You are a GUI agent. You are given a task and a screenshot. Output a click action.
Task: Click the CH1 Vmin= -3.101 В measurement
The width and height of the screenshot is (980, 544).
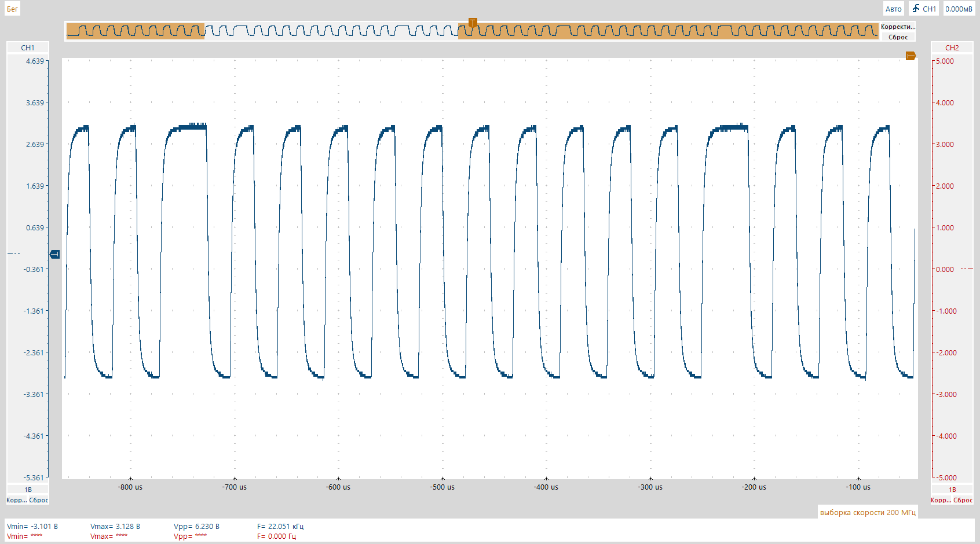click(32, 527)
